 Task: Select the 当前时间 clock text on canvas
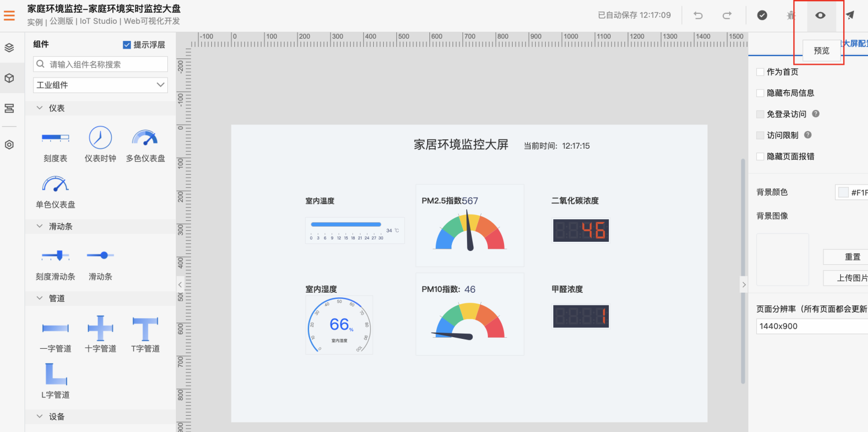point(557,146)
